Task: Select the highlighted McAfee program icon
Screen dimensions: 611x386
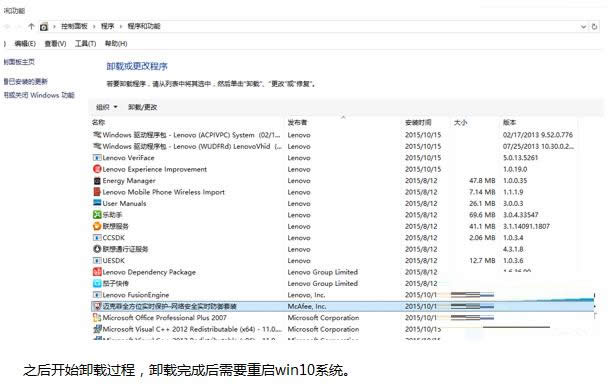Action: pos(97,306)
